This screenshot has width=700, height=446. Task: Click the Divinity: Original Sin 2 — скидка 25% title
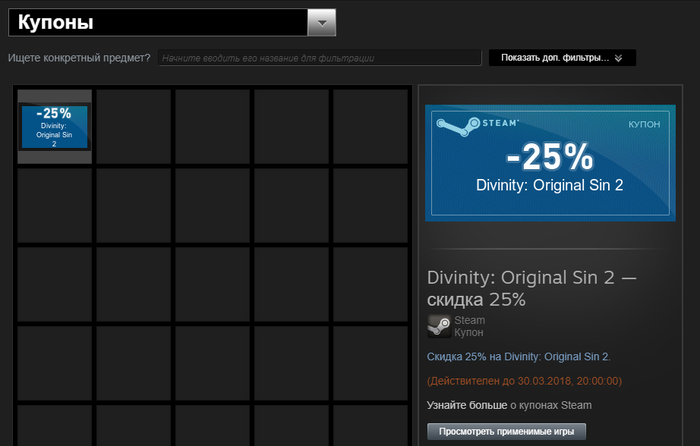pyautogui.click(x=531, y=288)
